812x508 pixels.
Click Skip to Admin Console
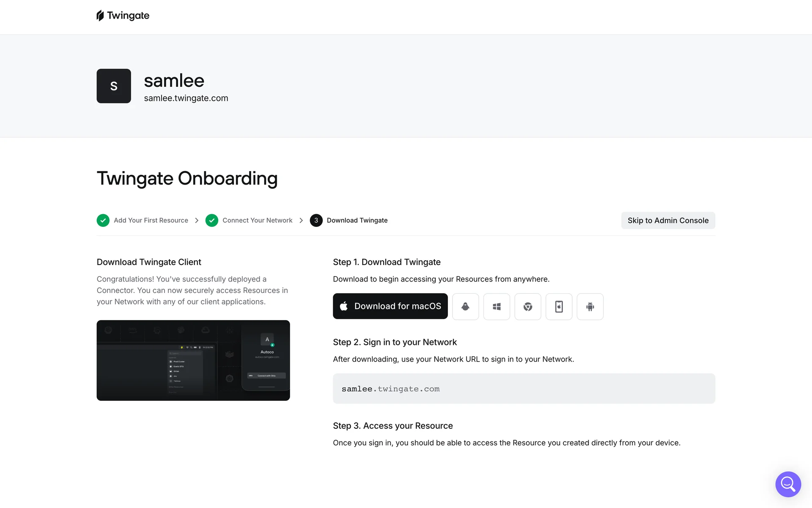pos(668,220)
